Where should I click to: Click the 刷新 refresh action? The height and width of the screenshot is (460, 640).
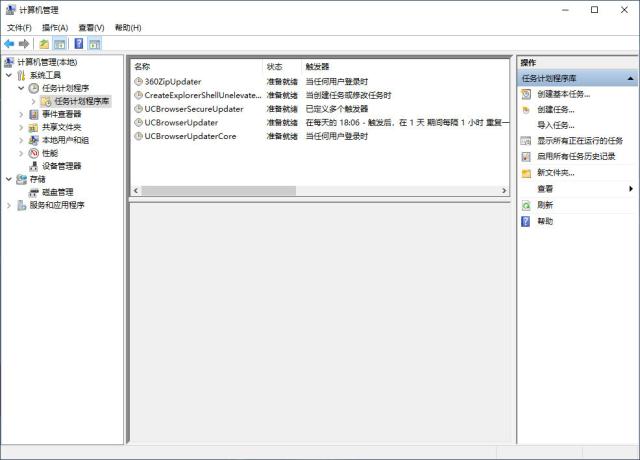(545, 205)
